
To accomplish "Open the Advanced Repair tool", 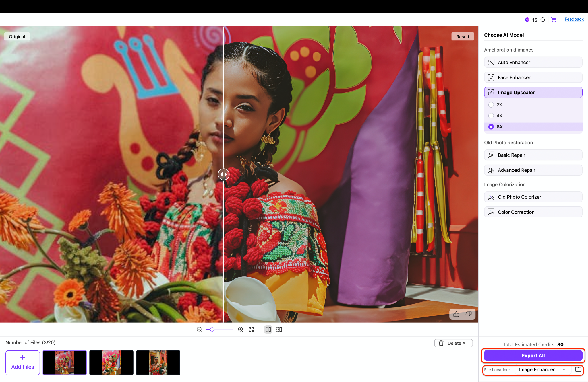I will [533, 170].
